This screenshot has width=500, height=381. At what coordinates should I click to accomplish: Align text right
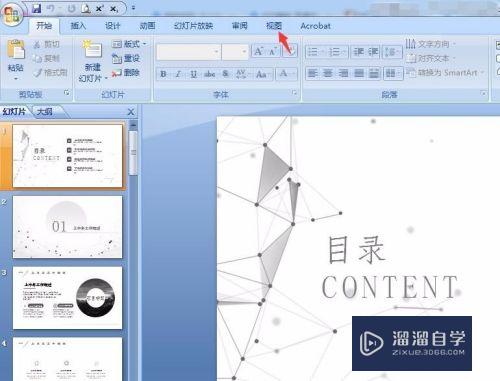pos(343,73)
